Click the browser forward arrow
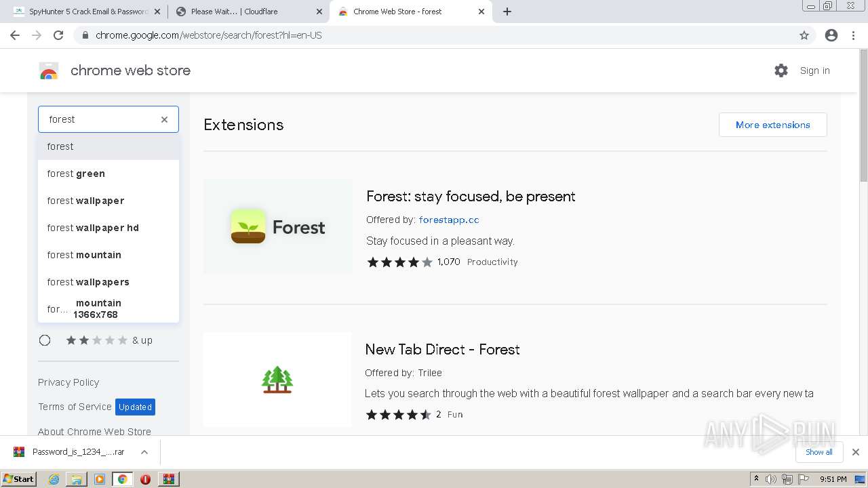This screenshot has width=868, height=488. pyautogui.click(x=37, y=35)
